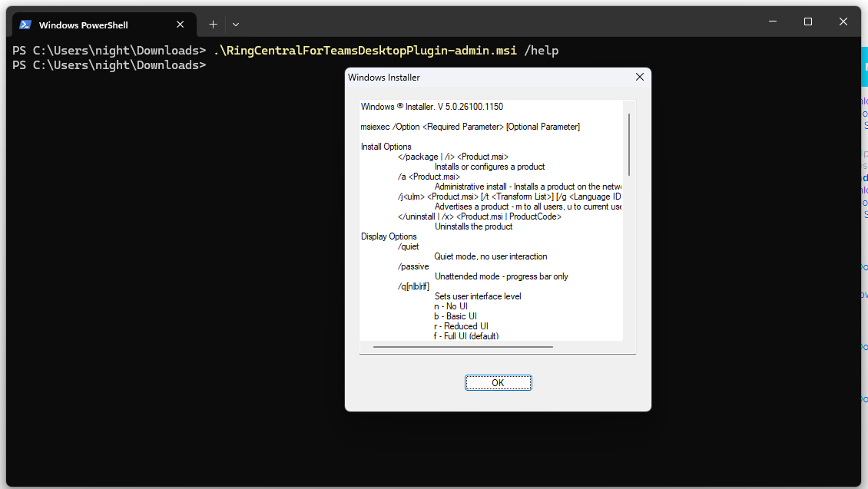Click the RingCentralForTeamsDesktopPlugin-admin.msi command text
Screen dimensions: 868x489
point(365,51)
